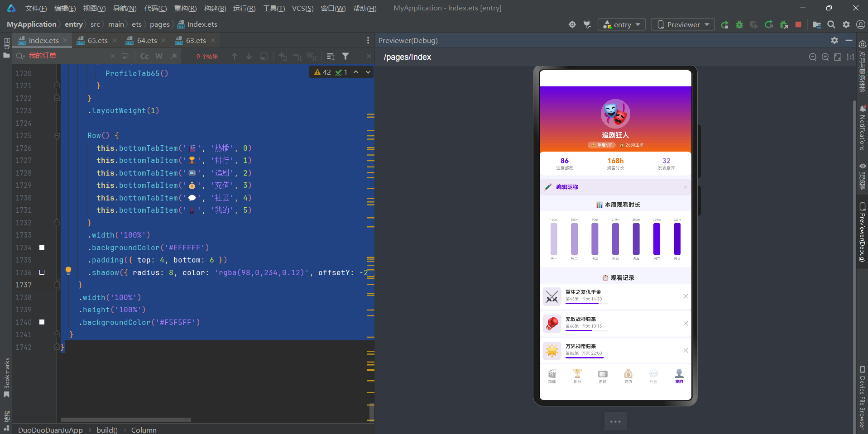Open search history dropdown magnifier

coord(20,56)
